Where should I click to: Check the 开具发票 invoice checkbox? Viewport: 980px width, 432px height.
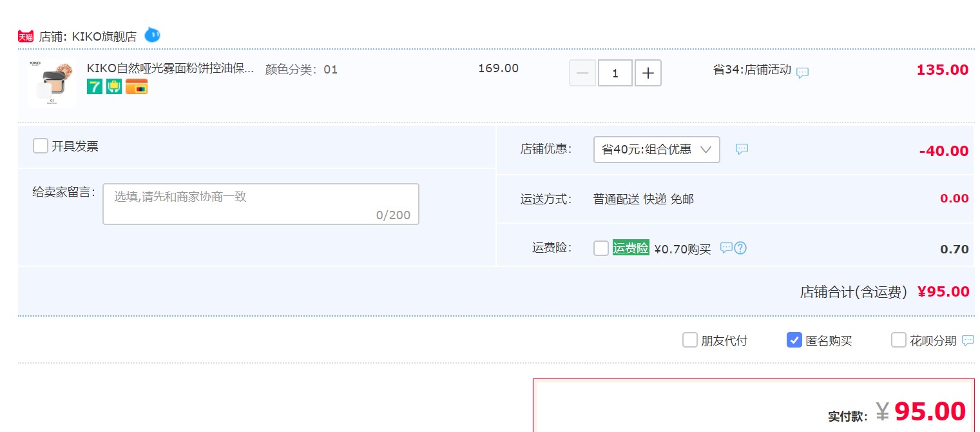click(41, 146)
